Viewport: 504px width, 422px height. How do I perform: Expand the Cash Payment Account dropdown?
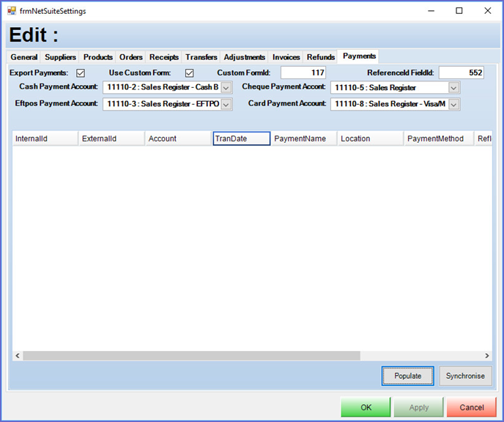226,88
